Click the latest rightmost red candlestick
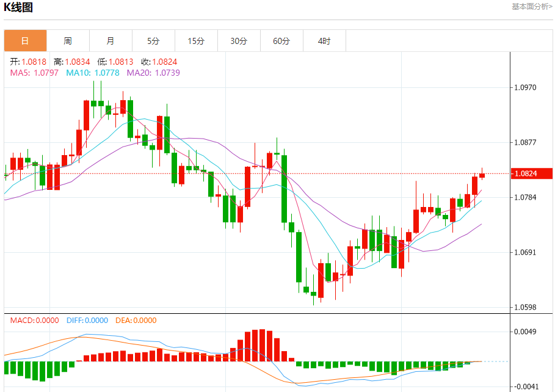 [482, 175]
